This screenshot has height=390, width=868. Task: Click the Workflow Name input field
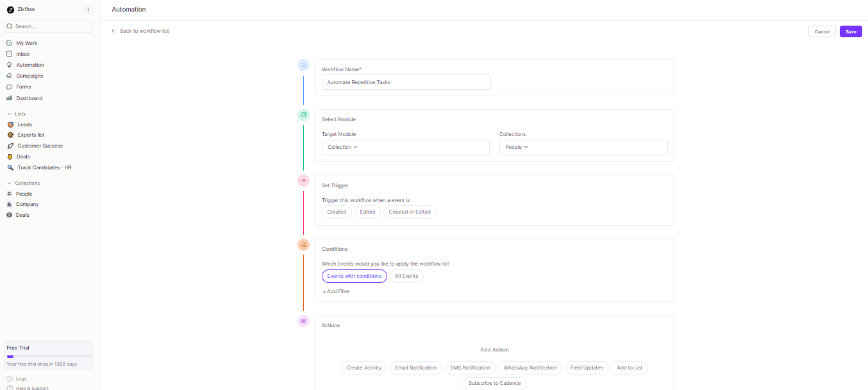click(406, 82)
